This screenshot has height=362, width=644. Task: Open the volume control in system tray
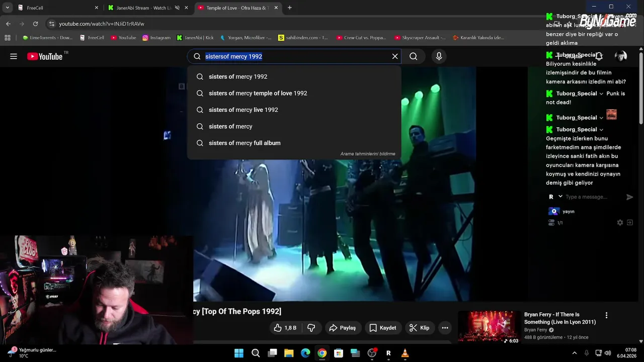pyautogui.click(x=608, y=353)
